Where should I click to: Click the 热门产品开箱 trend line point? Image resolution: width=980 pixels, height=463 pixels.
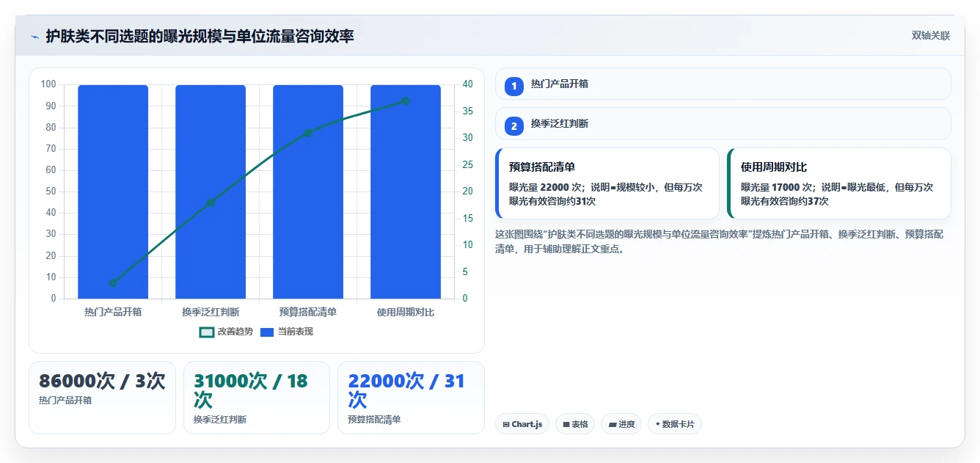coord(113,282)
